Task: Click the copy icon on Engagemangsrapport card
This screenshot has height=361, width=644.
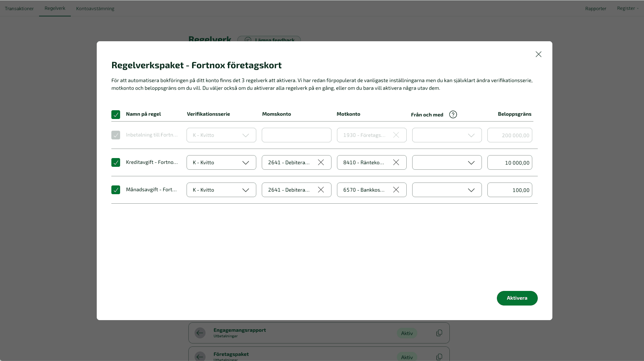Action: pyautogui.click(x=439, y=333)
